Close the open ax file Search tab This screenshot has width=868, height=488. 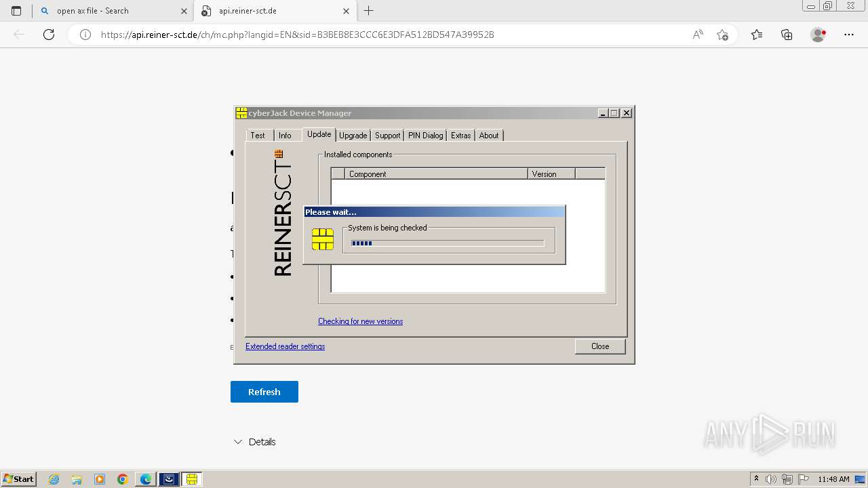[x=184, y=11]
